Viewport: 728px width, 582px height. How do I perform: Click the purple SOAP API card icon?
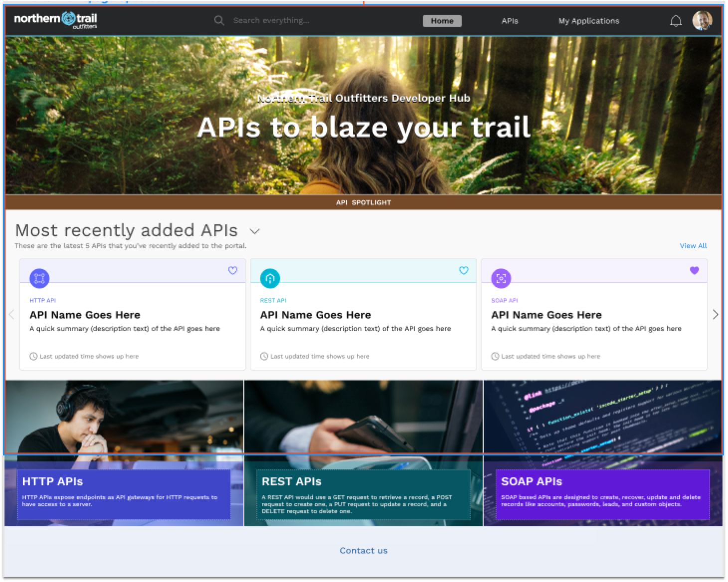501,279
